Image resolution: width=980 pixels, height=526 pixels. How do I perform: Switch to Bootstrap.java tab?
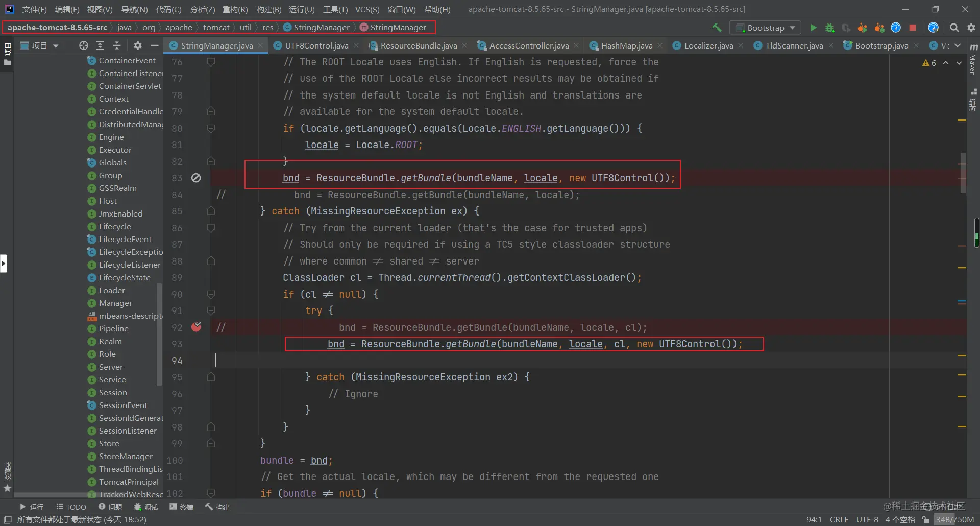tap(881, 45)
